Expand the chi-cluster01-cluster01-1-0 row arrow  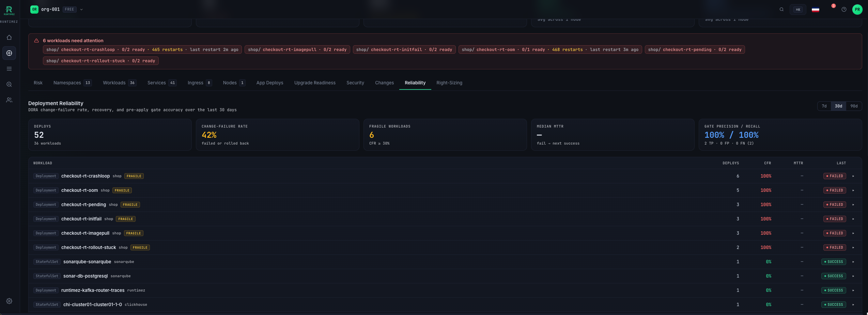tap(853, 305)
